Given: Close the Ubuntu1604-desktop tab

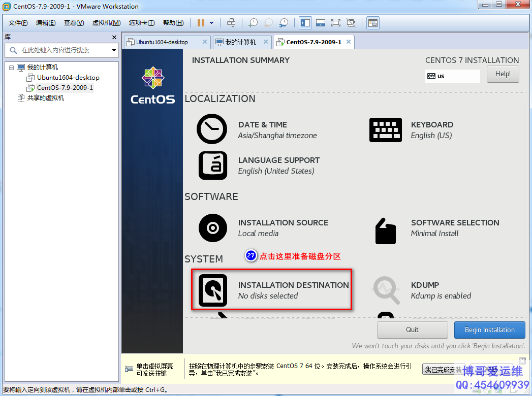Looking at the screenshot, I should coord(205,42).
